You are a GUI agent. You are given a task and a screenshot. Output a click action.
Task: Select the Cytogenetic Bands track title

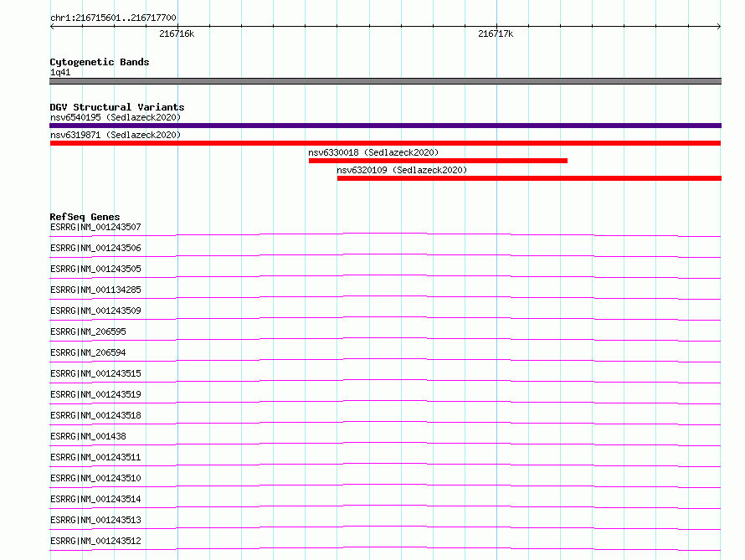pos(100,62)
